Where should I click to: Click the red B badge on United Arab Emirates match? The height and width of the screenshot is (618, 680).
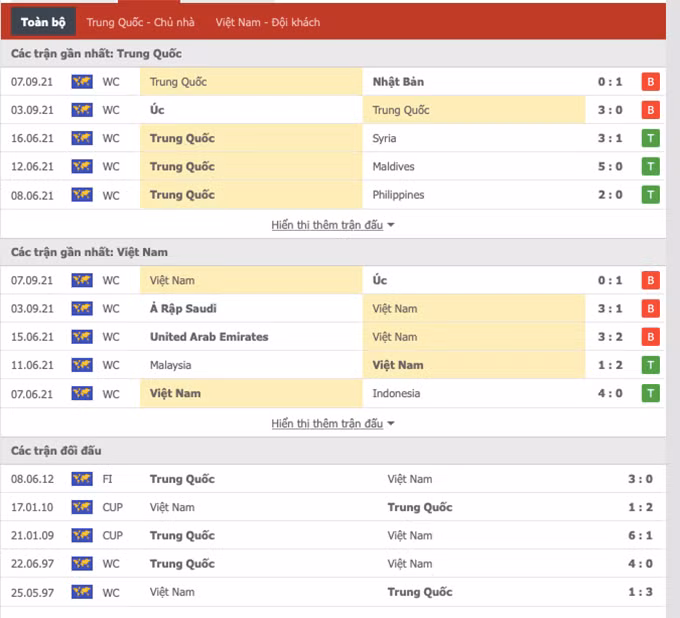pos(650,337)
